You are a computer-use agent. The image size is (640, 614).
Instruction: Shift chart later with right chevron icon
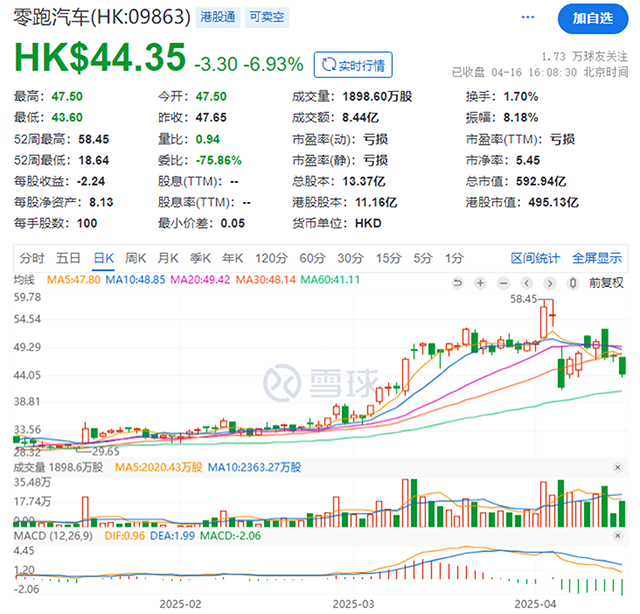[x=550, y=283]
